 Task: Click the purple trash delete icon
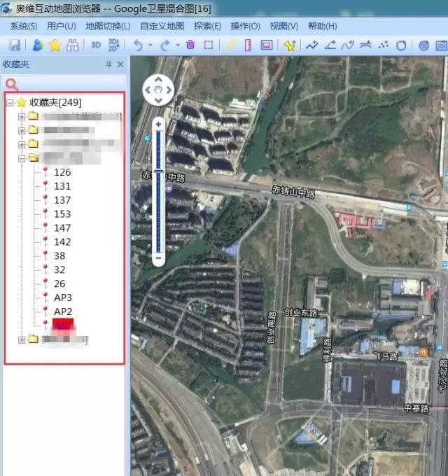coord(190,45)
